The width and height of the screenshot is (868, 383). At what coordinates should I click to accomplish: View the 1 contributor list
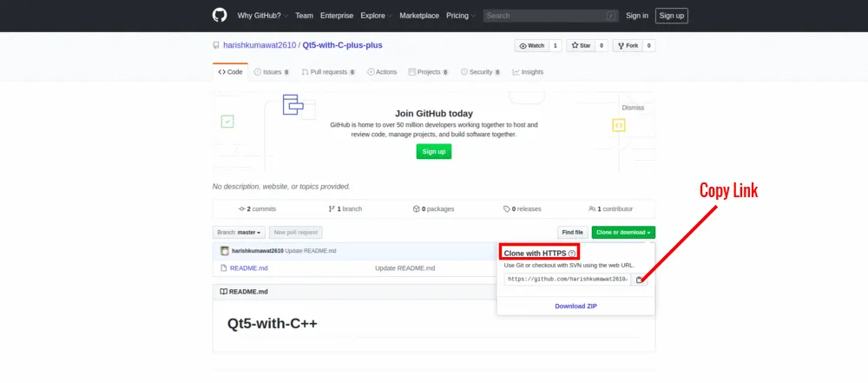(x=610, y=209)
